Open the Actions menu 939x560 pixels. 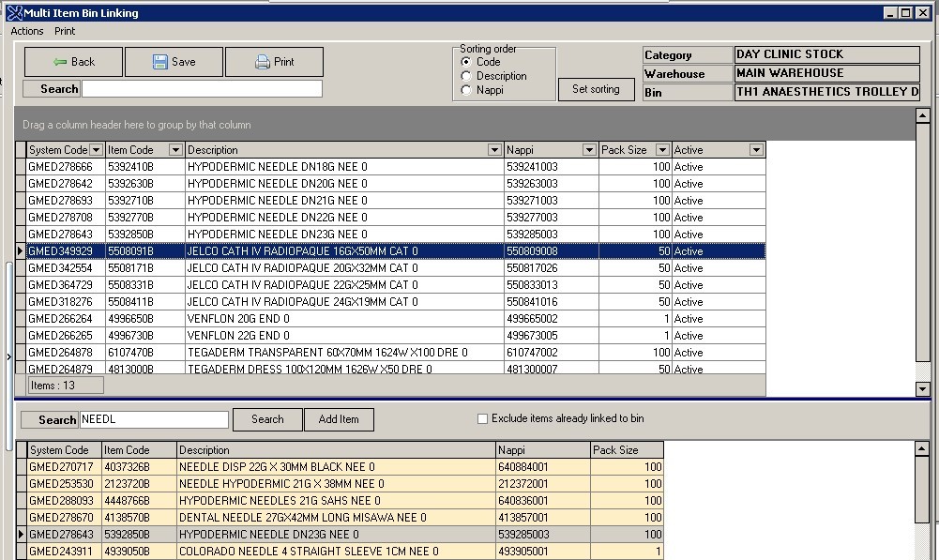pyautogui.click(x=27, y=31)
